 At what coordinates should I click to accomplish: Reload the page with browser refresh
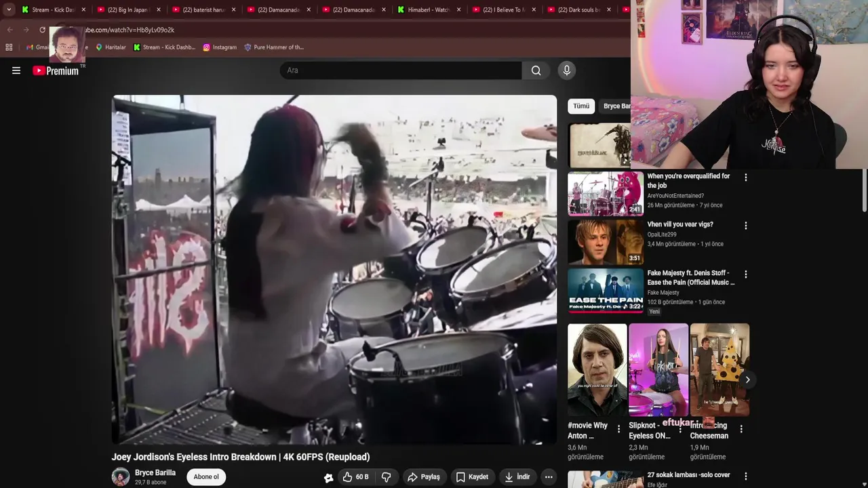42,30
